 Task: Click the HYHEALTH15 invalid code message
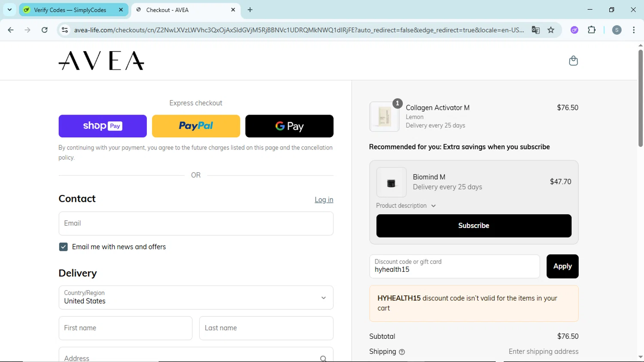coord(474,303)
